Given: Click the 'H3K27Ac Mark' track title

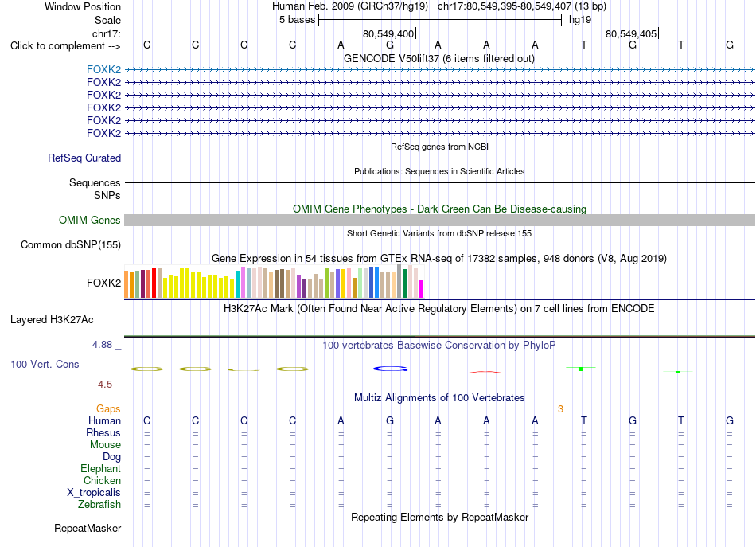Looking at the screenshot, I should [x=439, y=309].
